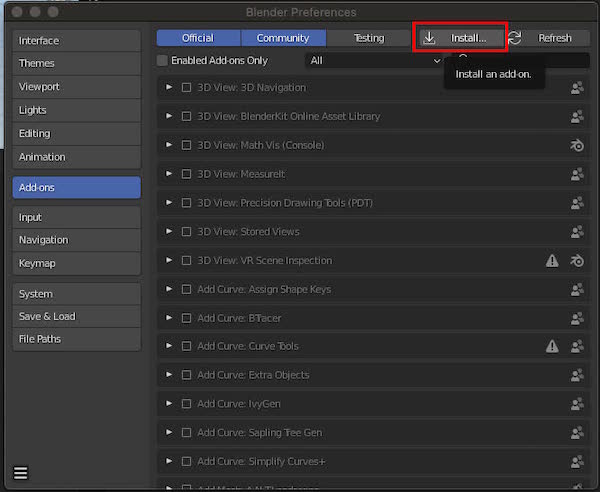600x492 pixels.
Task: Click community icon on BlenderKit row
Action: click(577, 116)
